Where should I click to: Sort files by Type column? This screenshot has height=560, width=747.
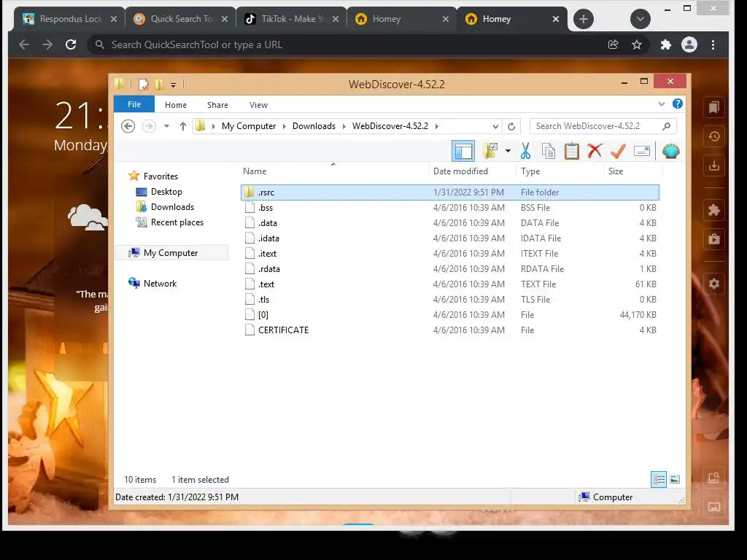click(x=530, y=171)
